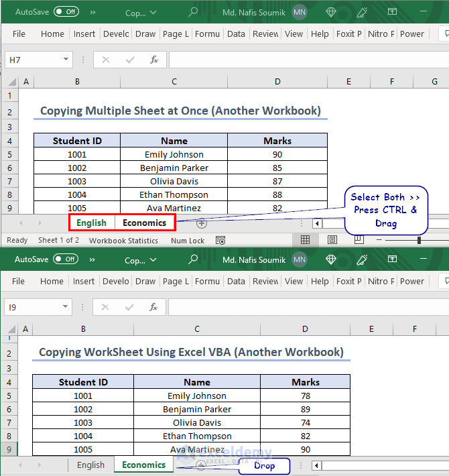Open Review tab in bottom window
The image size is (449, 476).
tap(265, 281)
